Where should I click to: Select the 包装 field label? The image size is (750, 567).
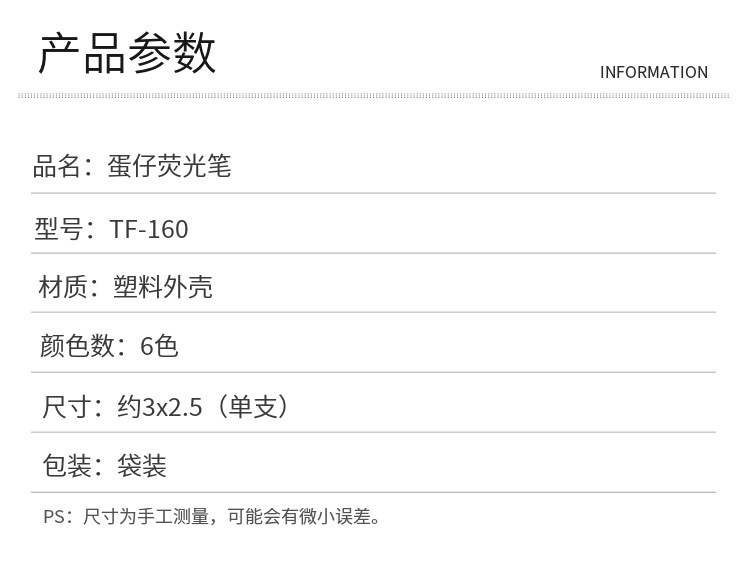[x=66, y=465]
